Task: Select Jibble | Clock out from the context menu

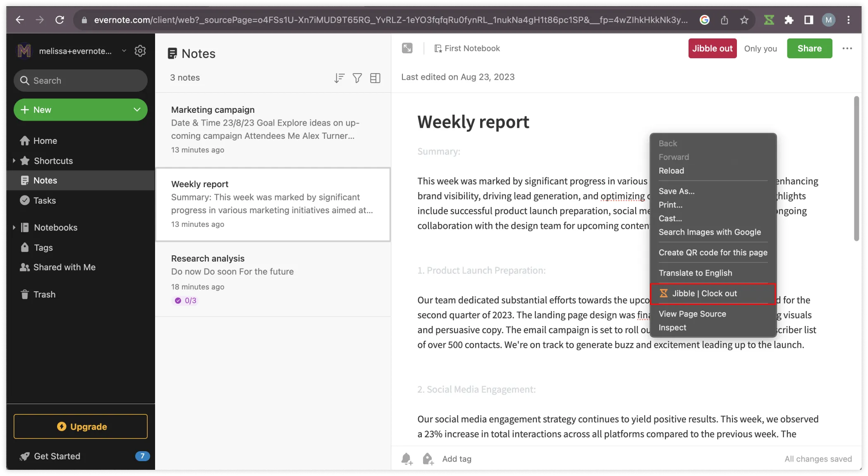Action: (713, 293)
